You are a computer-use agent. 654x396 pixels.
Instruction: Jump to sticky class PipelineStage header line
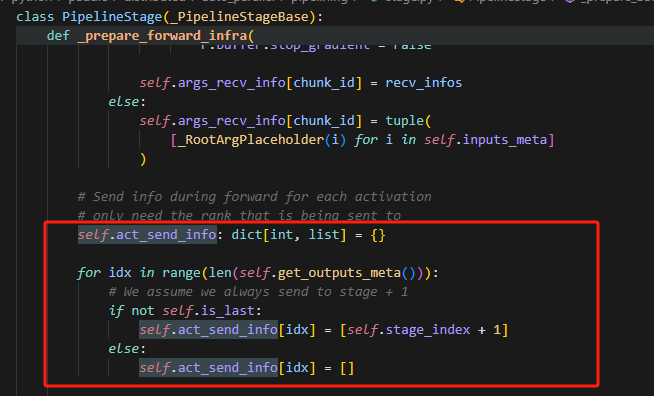pos(169,17)
